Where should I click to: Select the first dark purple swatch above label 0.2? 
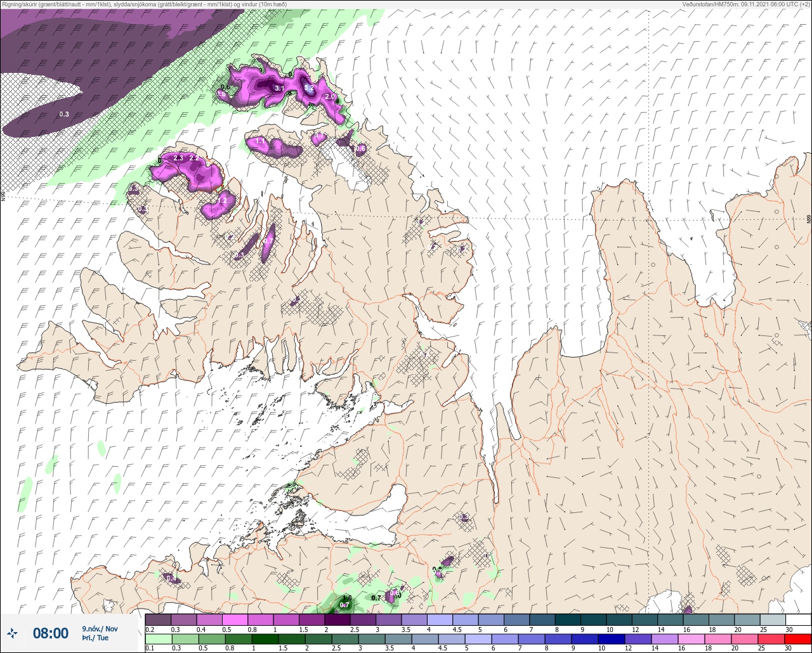pos(158,619)
